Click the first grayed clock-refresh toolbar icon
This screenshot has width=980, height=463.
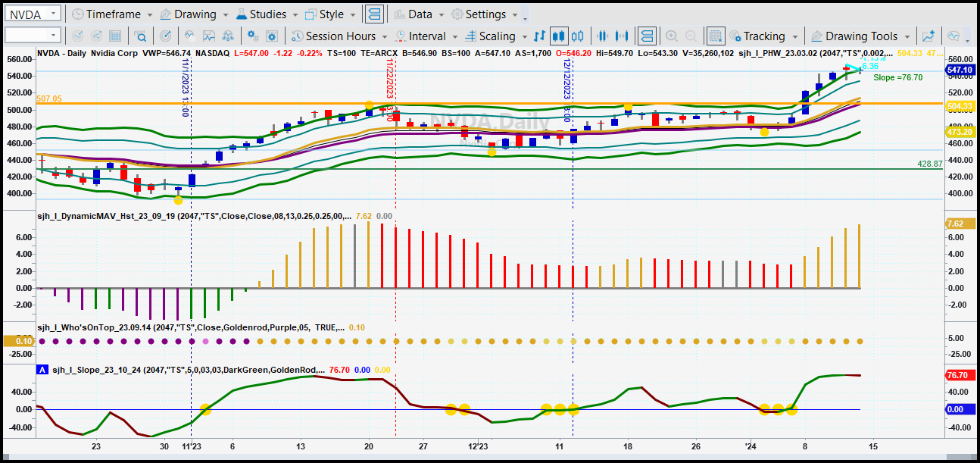pyautogui.click(x=77, y=36)
